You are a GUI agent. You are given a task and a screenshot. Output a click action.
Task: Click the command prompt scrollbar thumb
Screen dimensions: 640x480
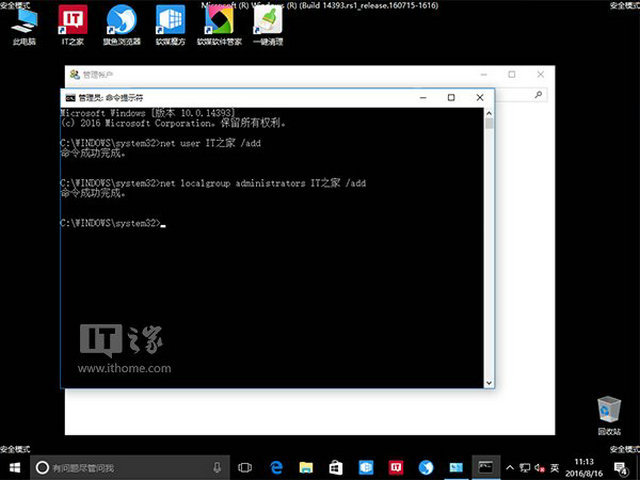(489, 123)
